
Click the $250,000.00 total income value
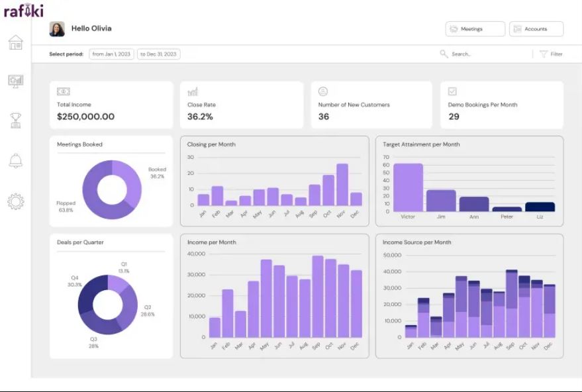(x=85, y=117)
